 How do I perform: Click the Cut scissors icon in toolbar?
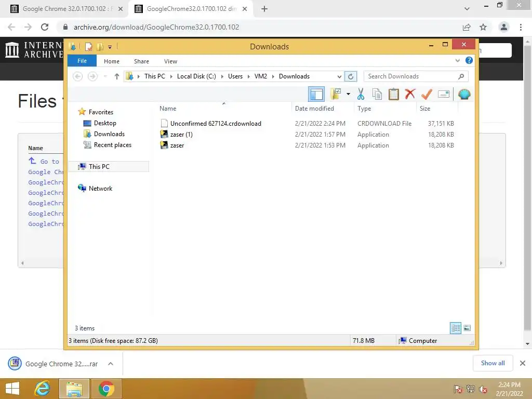click(x=361, y=95)
